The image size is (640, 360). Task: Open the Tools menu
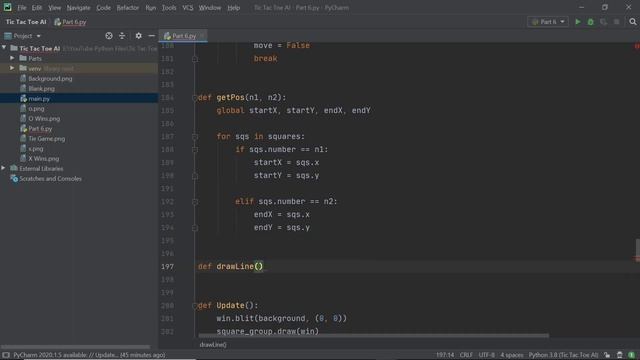(169, 8)
